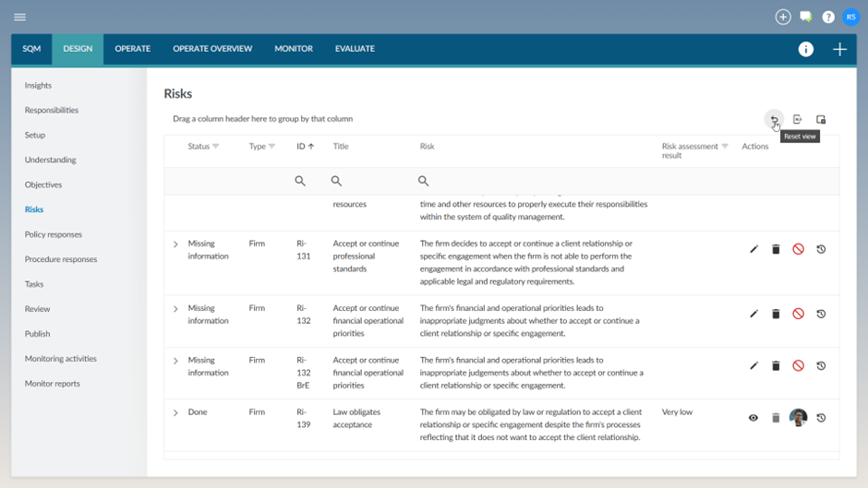The width and height of the screenshot is (868, 488).
Task: Click the export icon above the table
Action: (798, 119)
